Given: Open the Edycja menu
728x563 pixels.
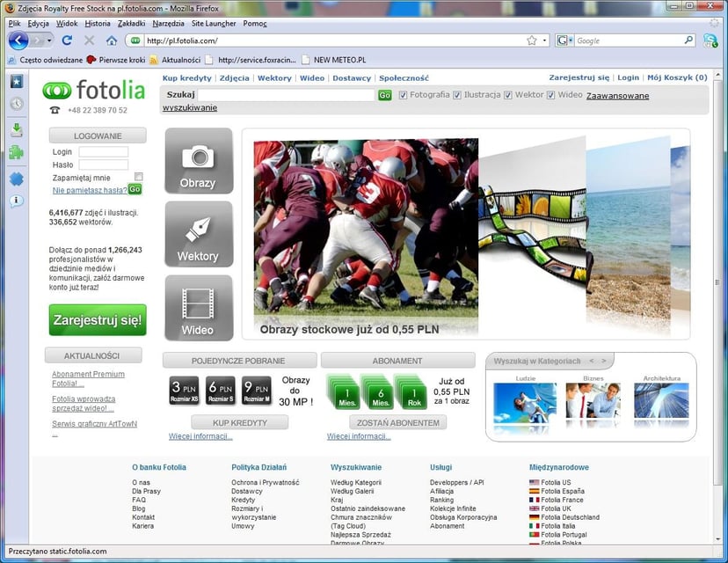Looking at the screenshot, I should [38, 23].
